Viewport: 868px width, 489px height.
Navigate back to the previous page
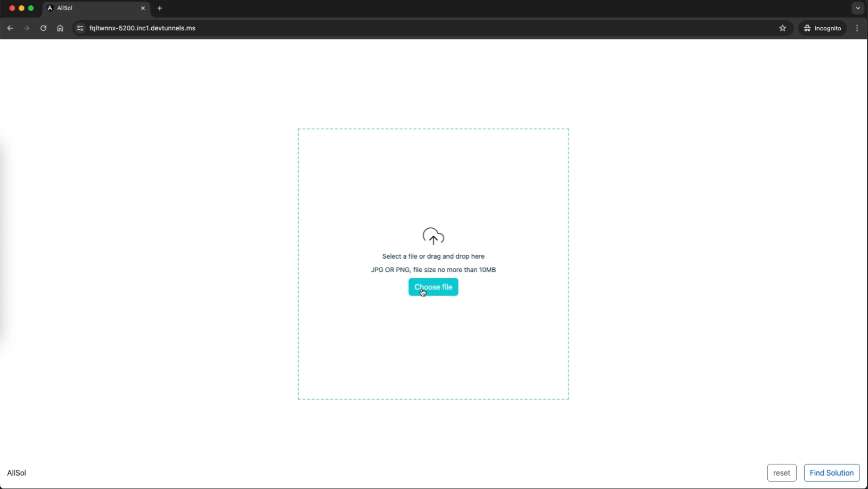[x=10, y=28]
